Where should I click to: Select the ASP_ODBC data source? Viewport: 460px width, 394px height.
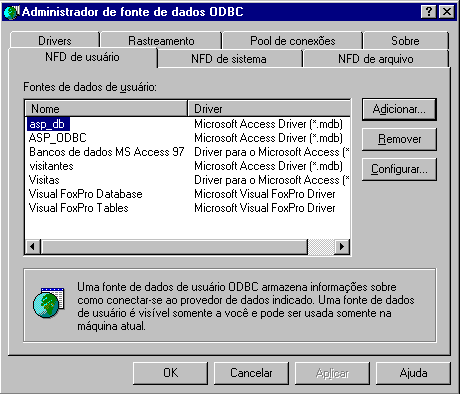58,138
